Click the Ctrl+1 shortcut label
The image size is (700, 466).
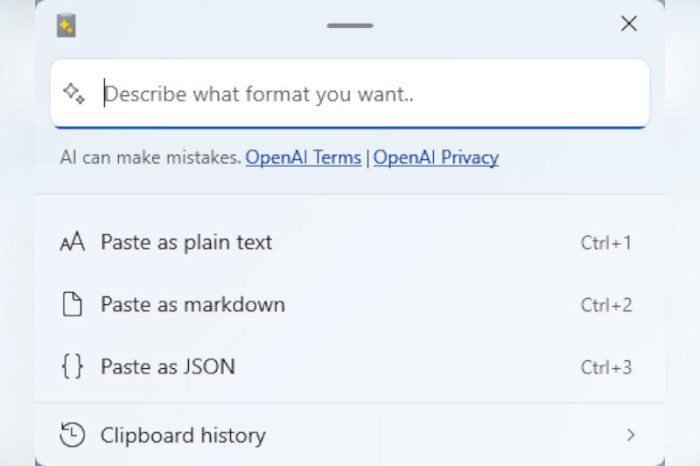(606, 243)
